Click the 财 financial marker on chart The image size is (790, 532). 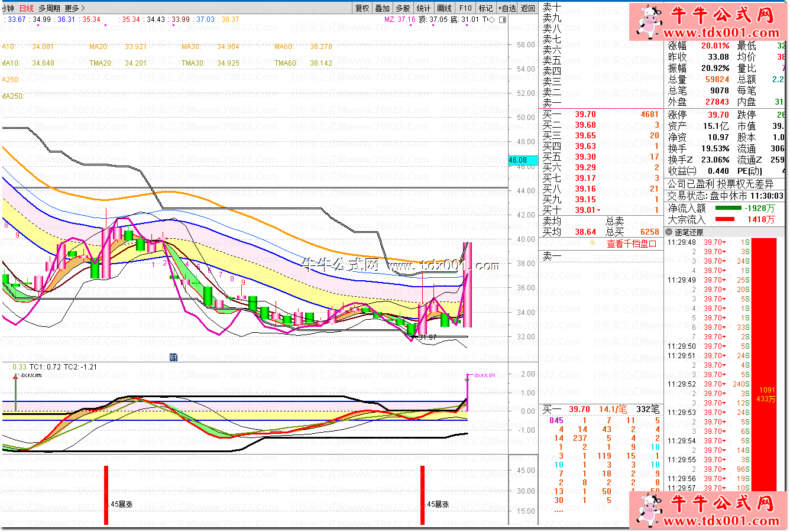[173, 357]
